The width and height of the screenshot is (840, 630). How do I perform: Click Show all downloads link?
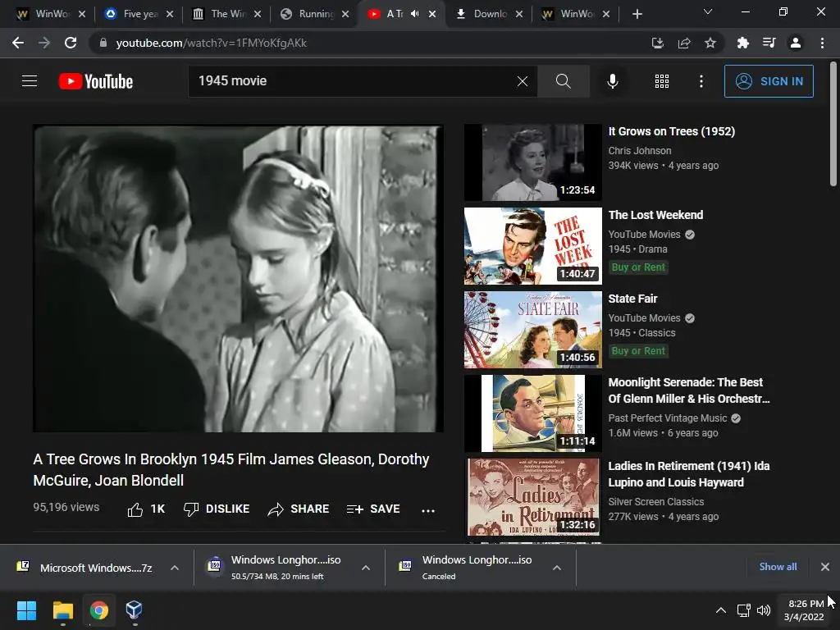point(778,567)
